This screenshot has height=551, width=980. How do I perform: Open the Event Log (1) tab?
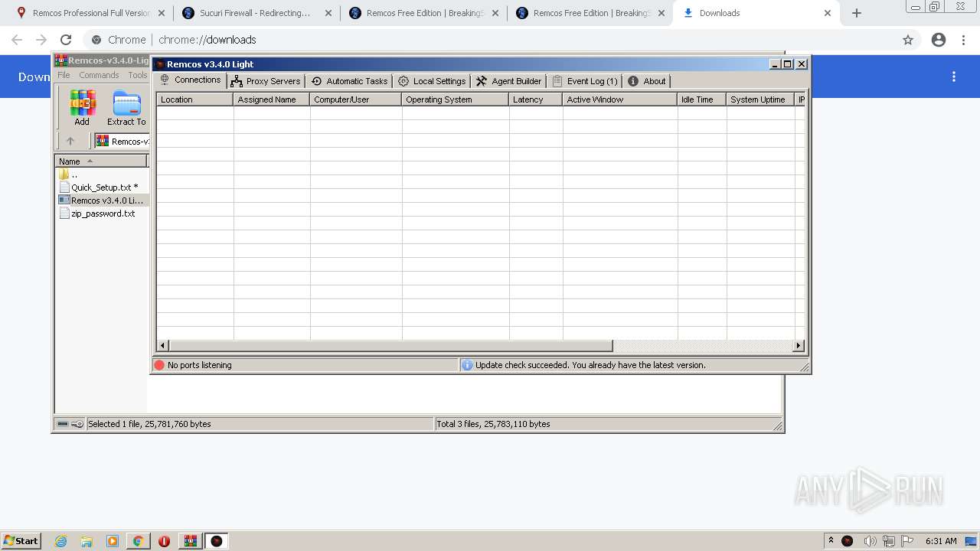click(585, 81)
